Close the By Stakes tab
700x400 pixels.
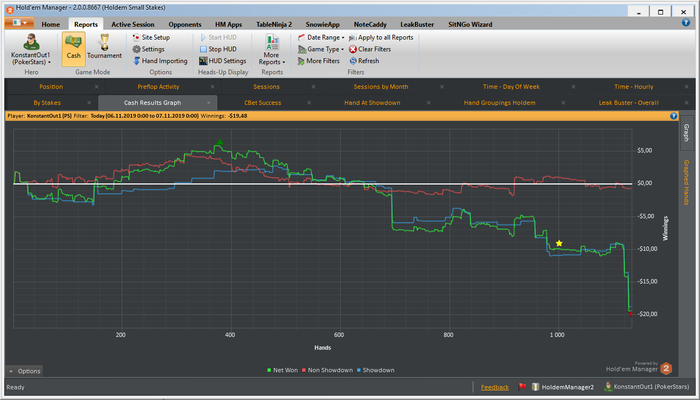click(89, 103)
